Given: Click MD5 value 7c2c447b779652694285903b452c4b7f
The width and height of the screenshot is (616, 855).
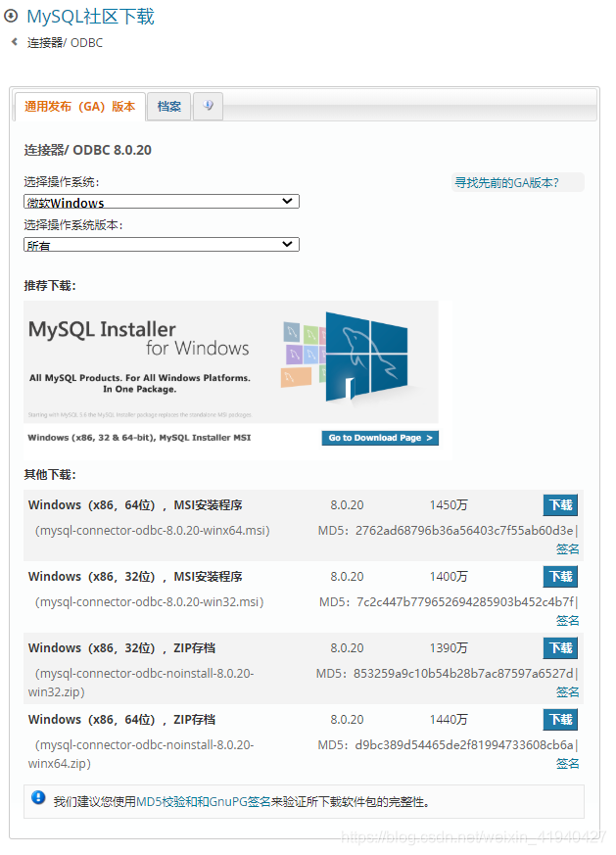Looking at the screenshot, I should coord(465,602).
